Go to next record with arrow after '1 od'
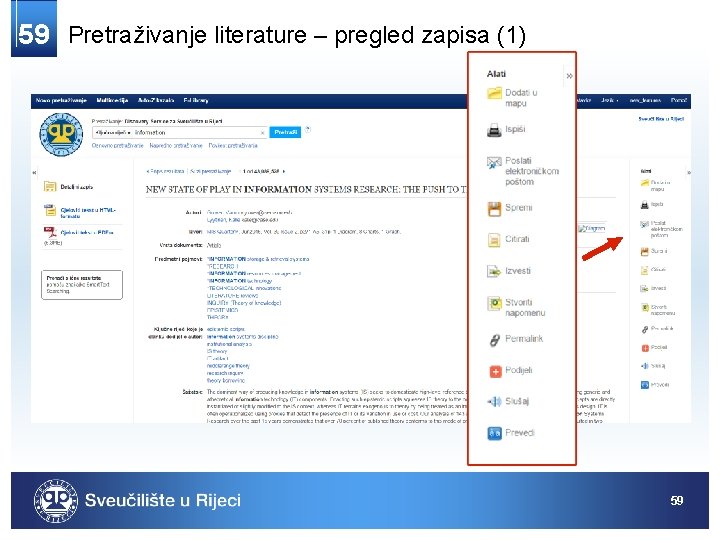The width and height of the screenshot is (720, 540). tap(284, 171)
